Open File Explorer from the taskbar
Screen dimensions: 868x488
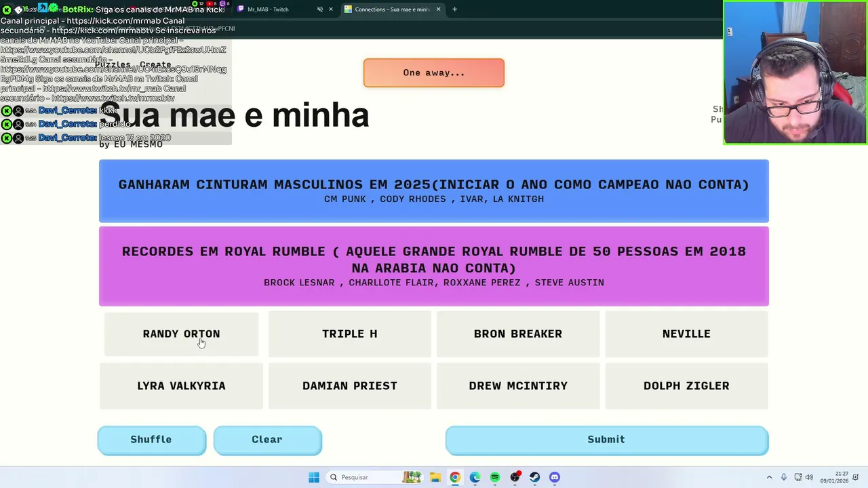click(x=435, y=477)
